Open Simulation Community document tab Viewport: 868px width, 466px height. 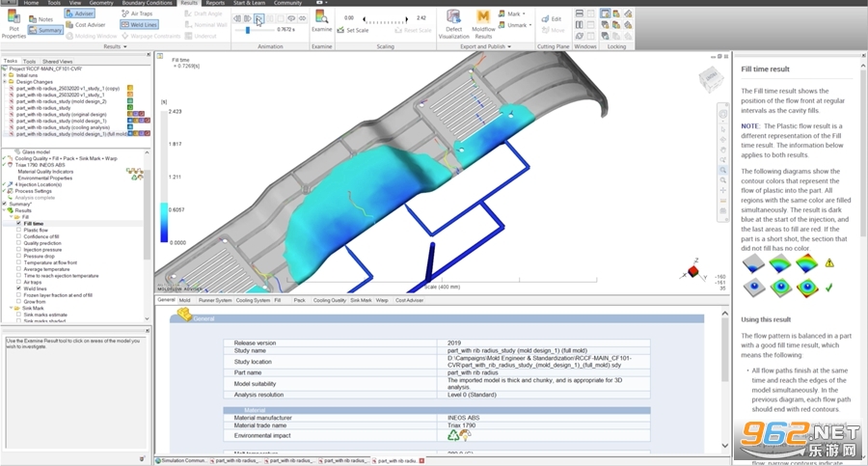pyautogui.click(x=181, y=460)
